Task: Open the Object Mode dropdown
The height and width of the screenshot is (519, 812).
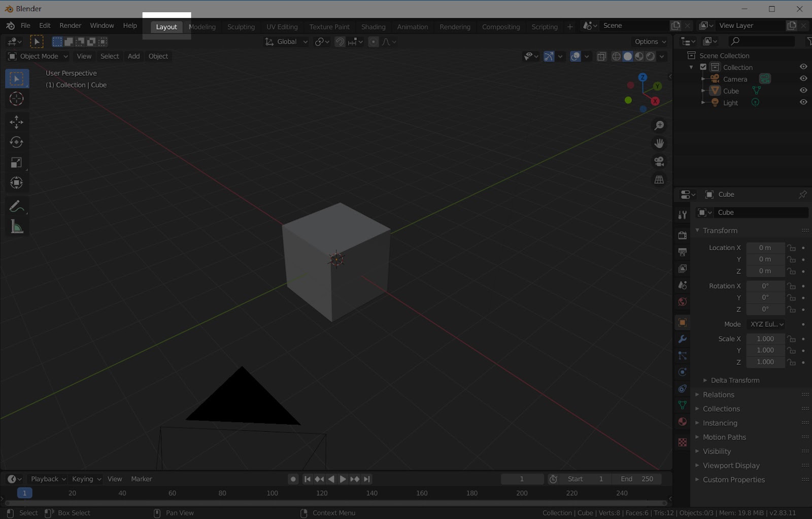Action: pyautogui.click(x=38, y=56)
